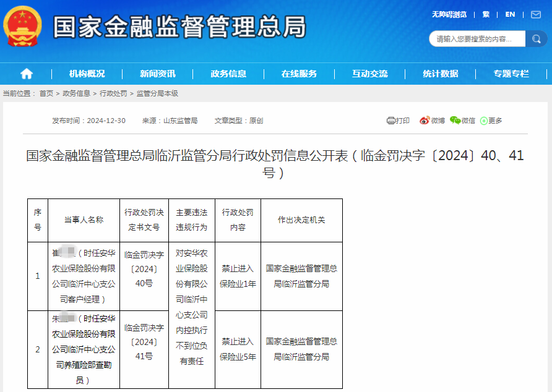Image resolution: width=552 pixels, height=392 pixels.
Task: Open the 在线服务 menu
Action: click(300, 74)
